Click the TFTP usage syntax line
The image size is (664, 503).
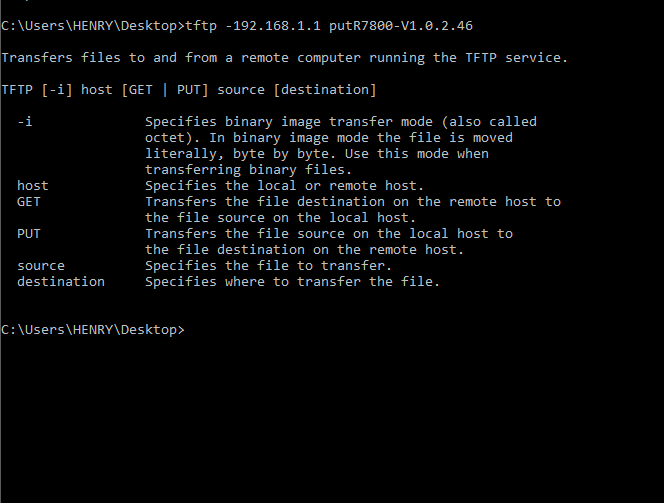189,89
